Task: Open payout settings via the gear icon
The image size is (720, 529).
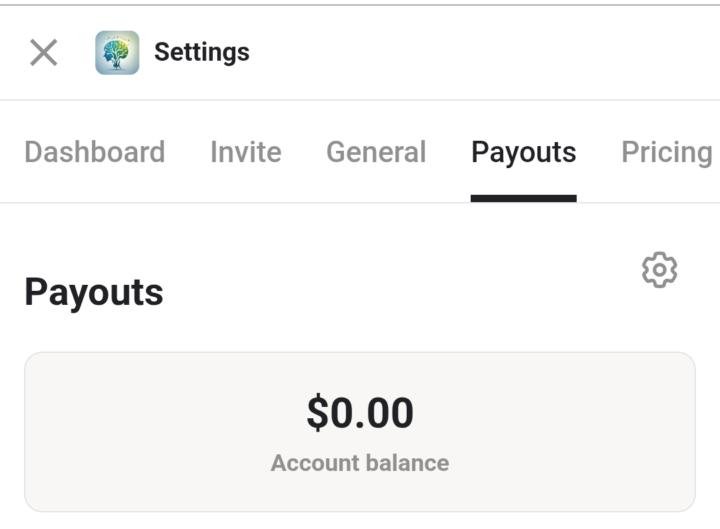Action: click(x=659, y=270)
